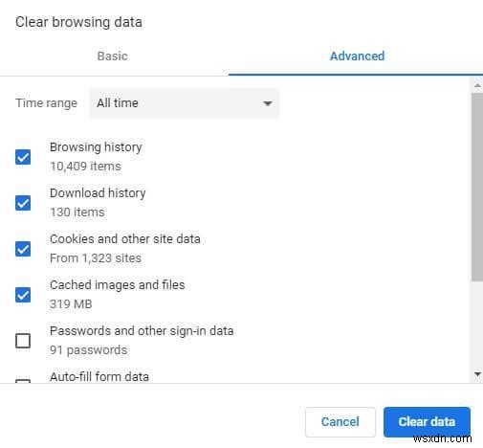
Task: Toggle Cached images and files checkbox
Action: (x=23, y=295)
